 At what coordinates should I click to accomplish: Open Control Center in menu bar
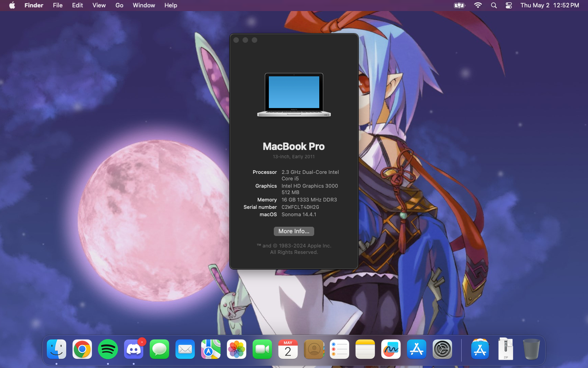click(x=509, y=6)
